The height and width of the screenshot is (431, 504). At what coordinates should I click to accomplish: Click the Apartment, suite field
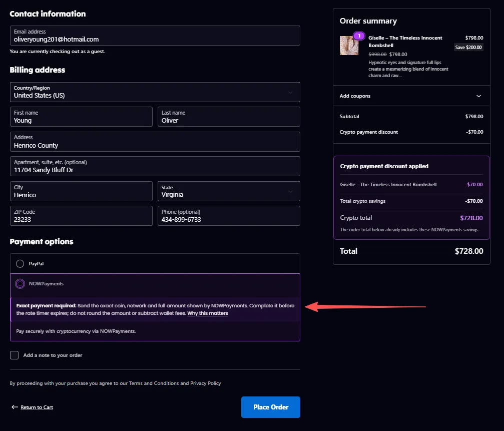click(155, 166)
